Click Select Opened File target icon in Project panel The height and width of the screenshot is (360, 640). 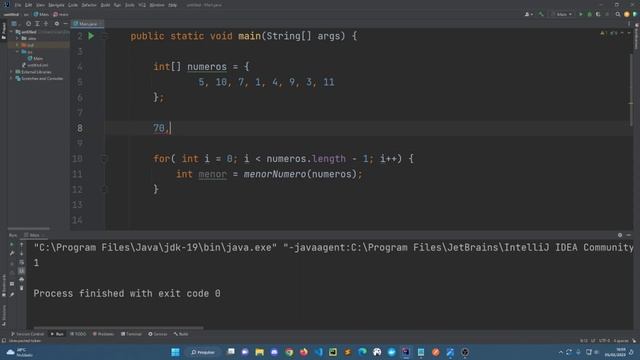coord(29,24)
